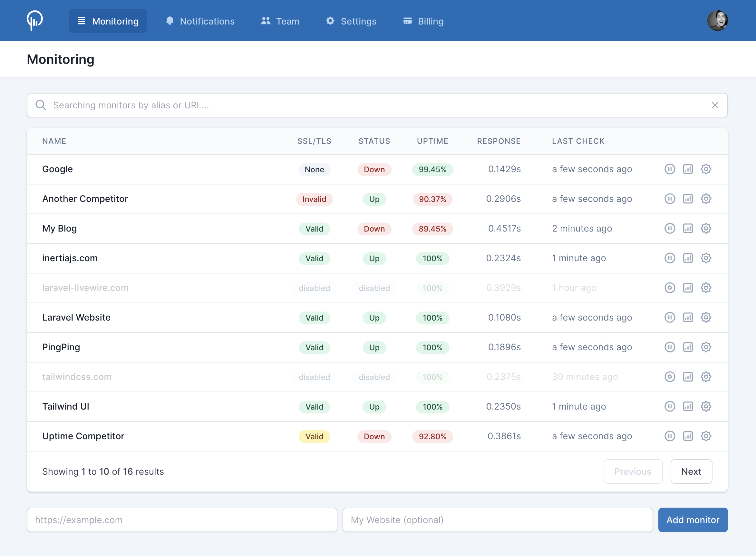
Task: Clear the search field with the X
Action: click(715, 105)
